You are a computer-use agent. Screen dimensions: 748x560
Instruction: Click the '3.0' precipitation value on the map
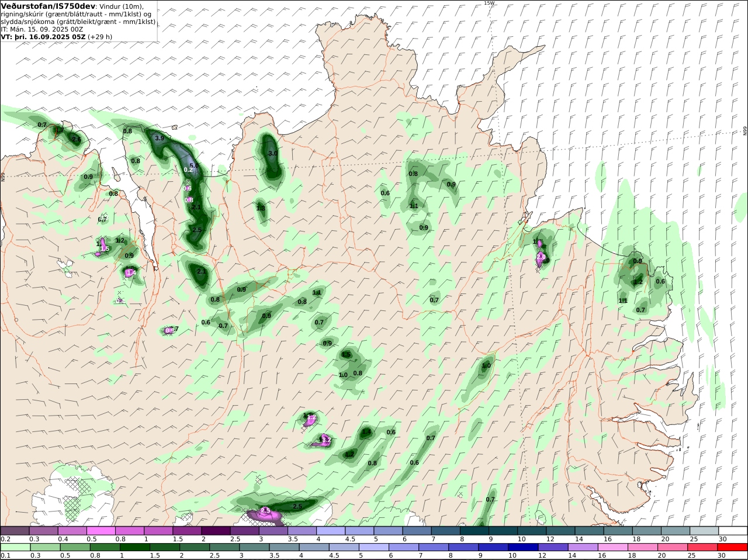(273, 153)
